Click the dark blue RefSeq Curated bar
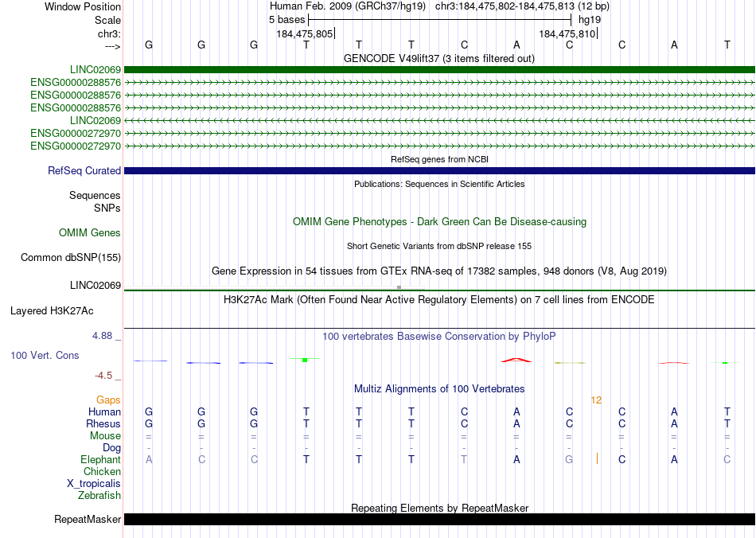This screenshot has width=756, height=538. coord(439,170)
